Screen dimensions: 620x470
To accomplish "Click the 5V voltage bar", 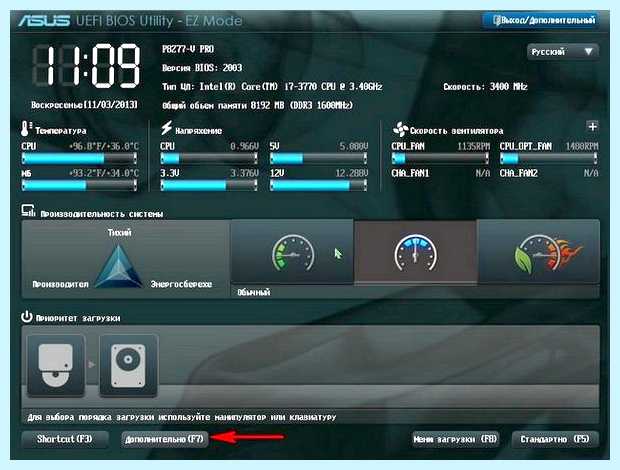I will click(x=318, y=159).
